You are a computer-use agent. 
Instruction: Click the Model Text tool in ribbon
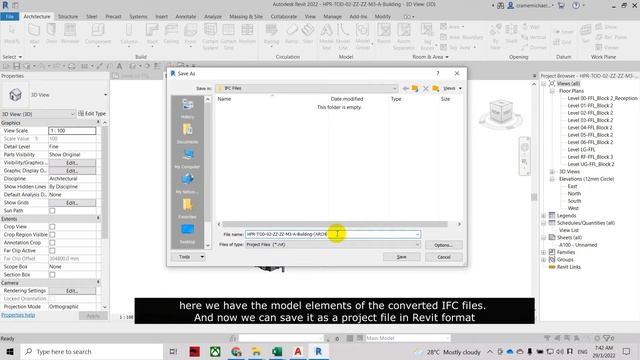[326, 36]
